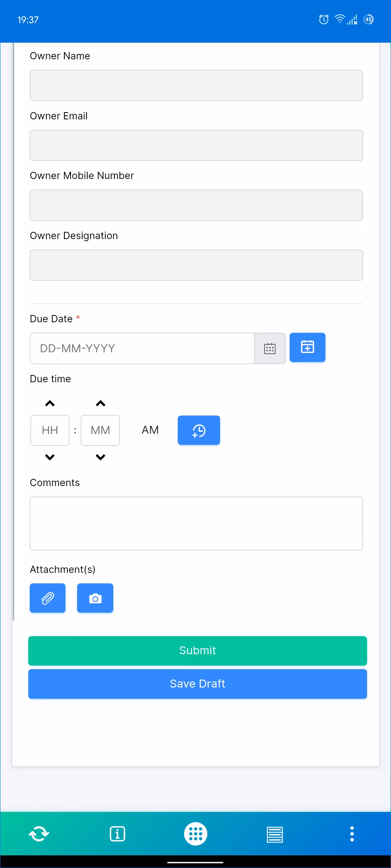The image size is (391, 868).
Task: Decrement minutes with the down chevron
Action: pyautogui.click(x=100, y=457)
